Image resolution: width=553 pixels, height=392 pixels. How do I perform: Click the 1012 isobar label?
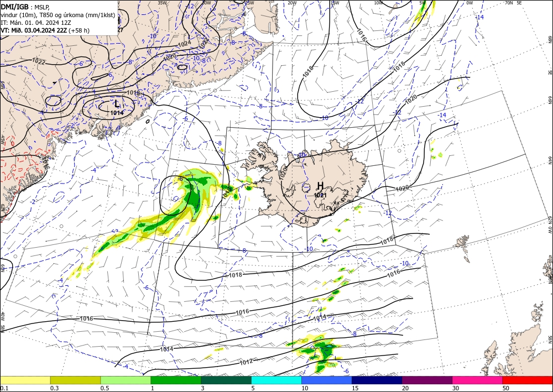[246, 362]
